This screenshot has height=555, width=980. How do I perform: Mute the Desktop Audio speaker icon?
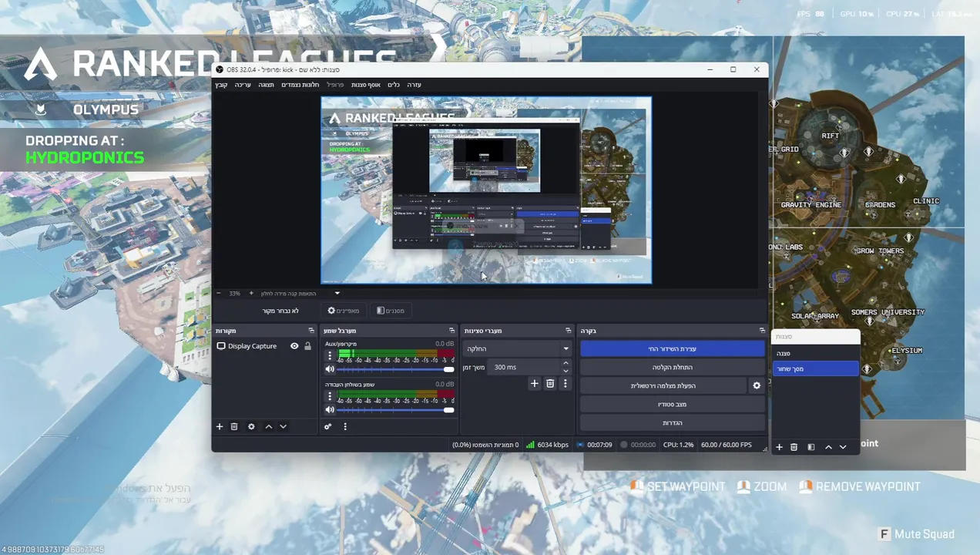tap(330, 410)
